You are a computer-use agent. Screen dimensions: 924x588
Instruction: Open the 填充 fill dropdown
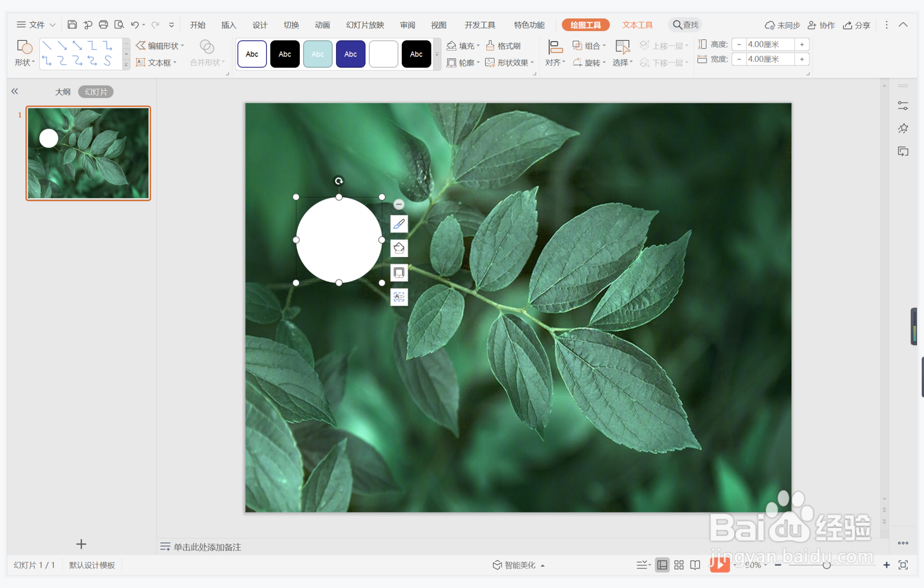[462, 45]
